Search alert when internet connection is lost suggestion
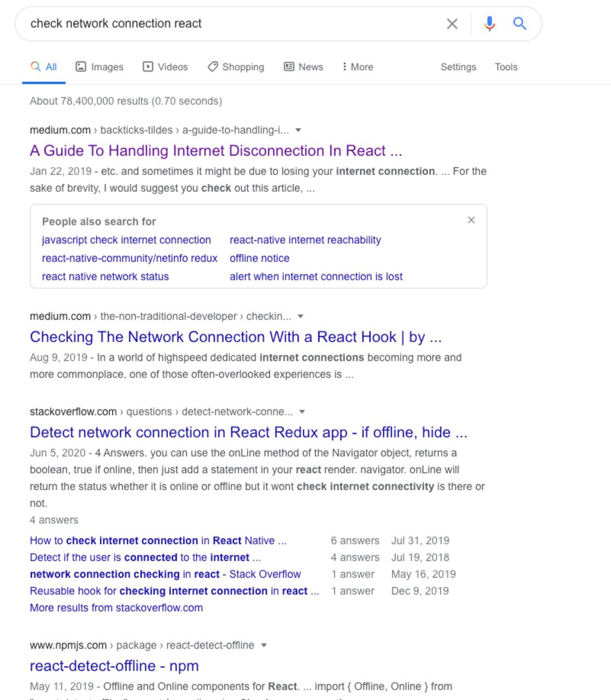 pyautogui.click(x=316, y=277)
